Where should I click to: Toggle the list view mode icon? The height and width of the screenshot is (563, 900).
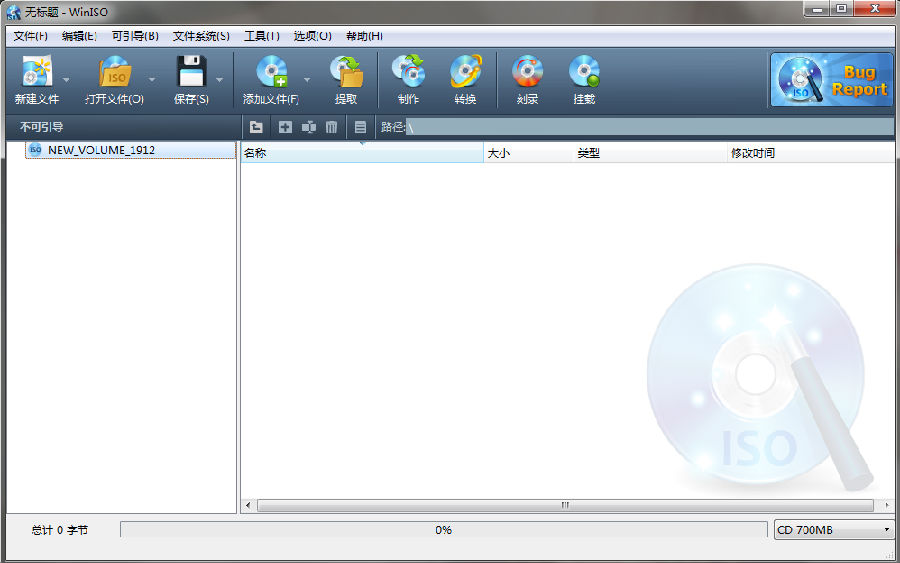pyautogui.click(x=360, y=127)
